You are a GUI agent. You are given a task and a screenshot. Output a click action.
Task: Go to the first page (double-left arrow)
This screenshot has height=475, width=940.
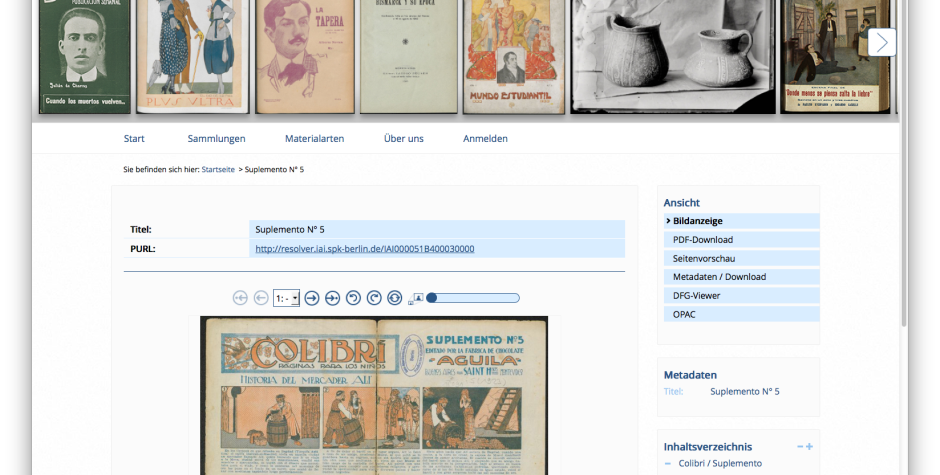pos(240,298)
